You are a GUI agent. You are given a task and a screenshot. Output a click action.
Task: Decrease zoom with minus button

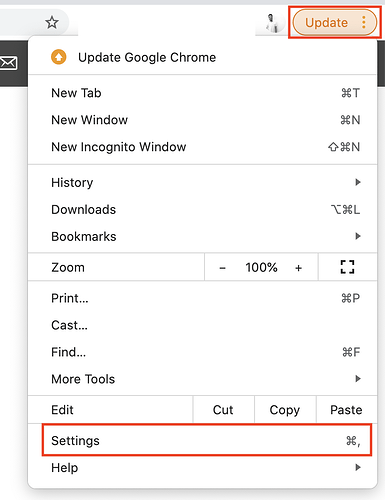tap(223, 268)
